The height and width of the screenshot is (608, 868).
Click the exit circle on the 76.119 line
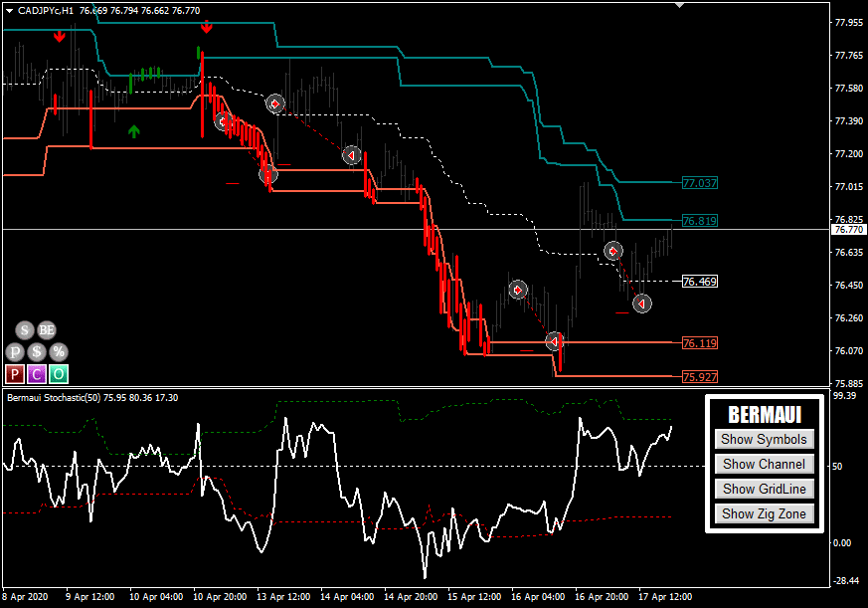click(554, 341)
